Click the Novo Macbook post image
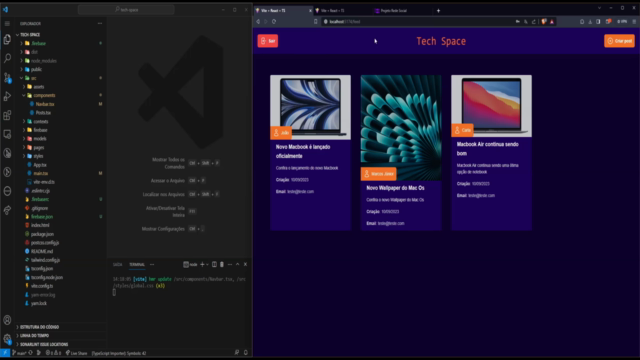Viewport: 640px width, 360px height. pyautogui.click(x=310, y=107)
